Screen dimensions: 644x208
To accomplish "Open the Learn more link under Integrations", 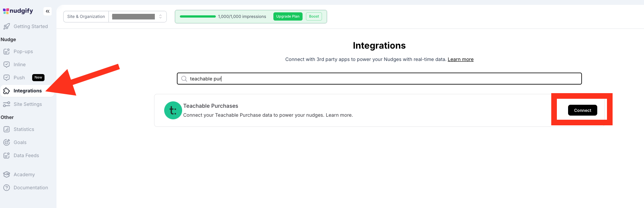I will point(460,59).
